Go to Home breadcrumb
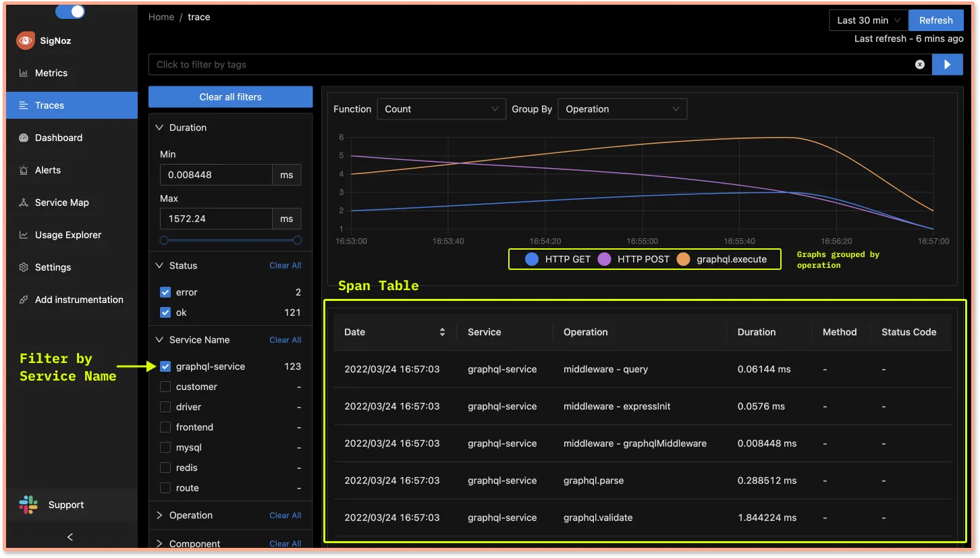This screenshot has width=980, height=558. coord(161,17)
